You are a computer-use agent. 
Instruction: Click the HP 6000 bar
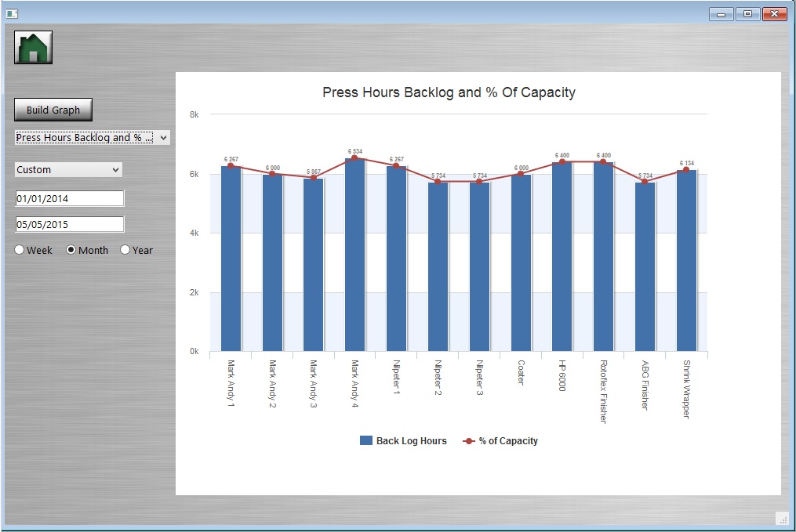562,257
